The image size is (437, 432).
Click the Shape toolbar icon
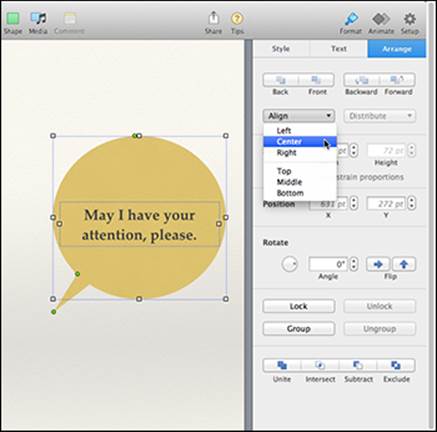tap(13, 19)
